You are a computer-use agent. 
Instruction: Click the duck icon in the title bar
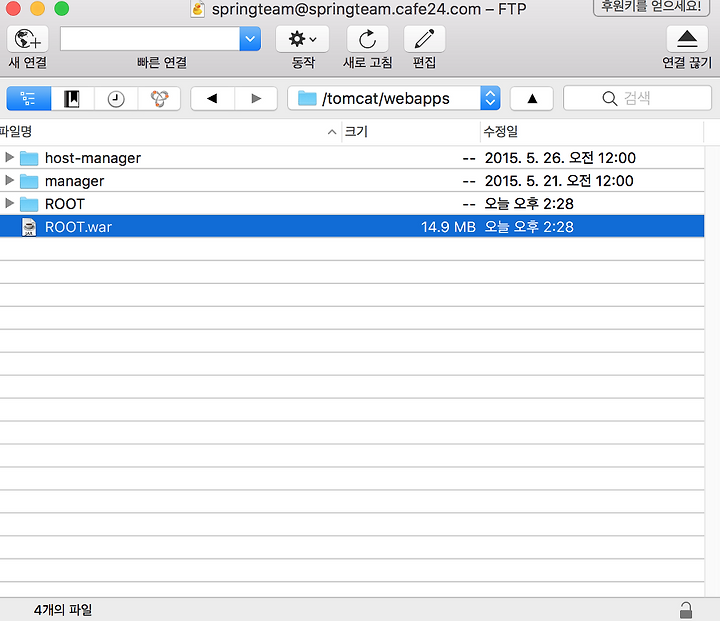tap(198, 9)
